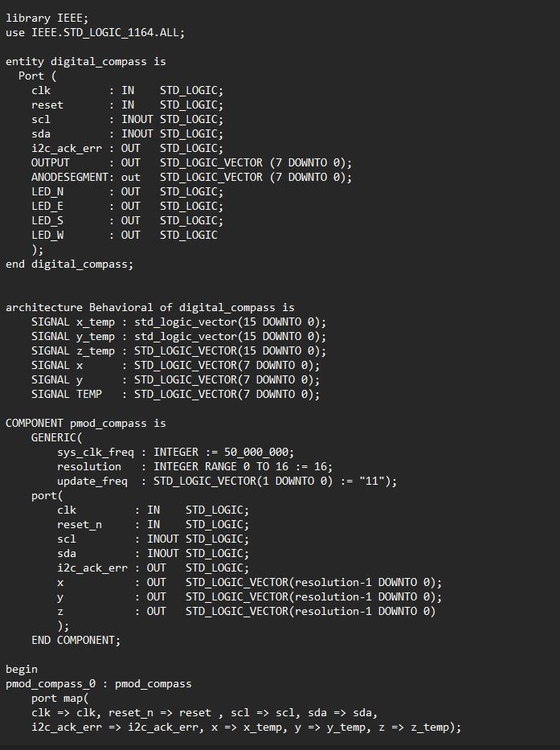Click the 'SIGNAL TEMP' declaration
The image size is (560, 750).
click(x=175, y=394)
